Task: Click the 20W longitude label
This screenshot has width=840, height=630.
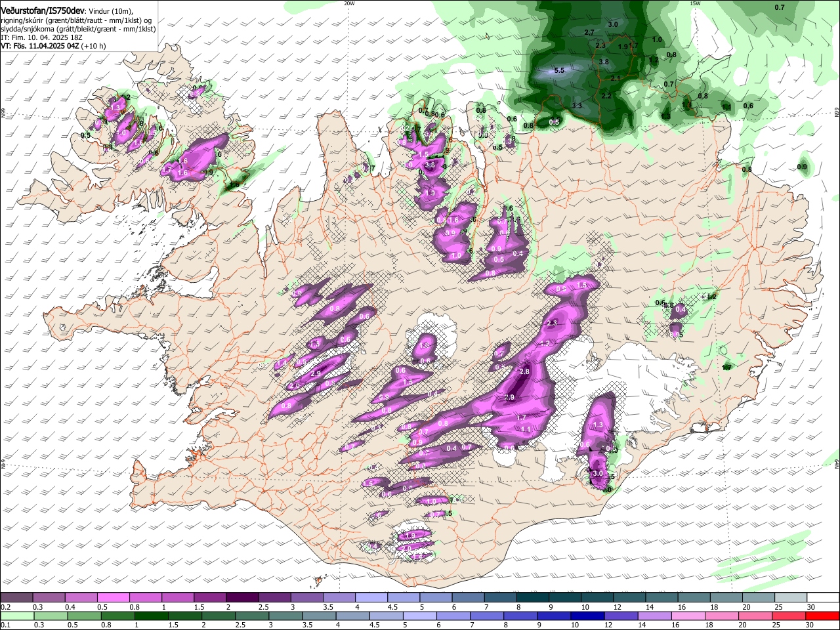Action: [349, 3]
